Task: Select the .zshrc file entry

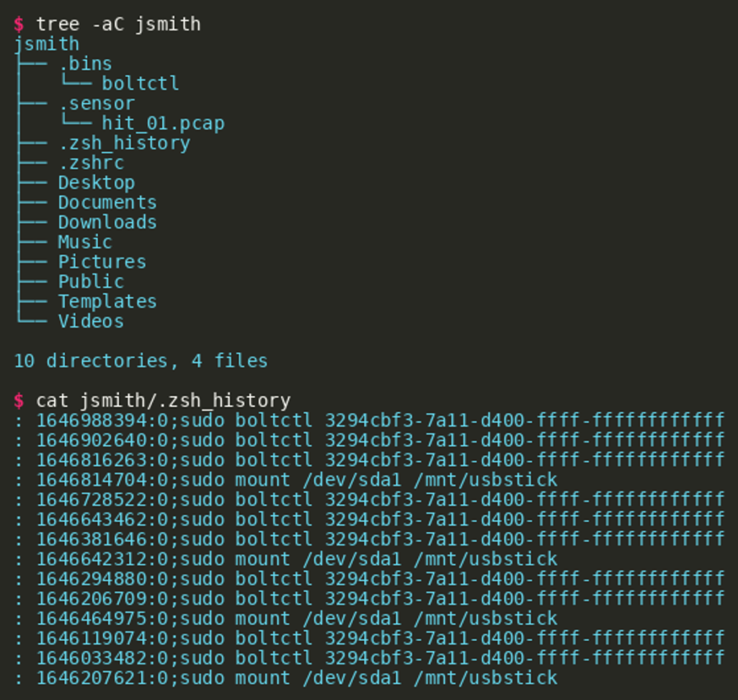Action: click(91, 163)
